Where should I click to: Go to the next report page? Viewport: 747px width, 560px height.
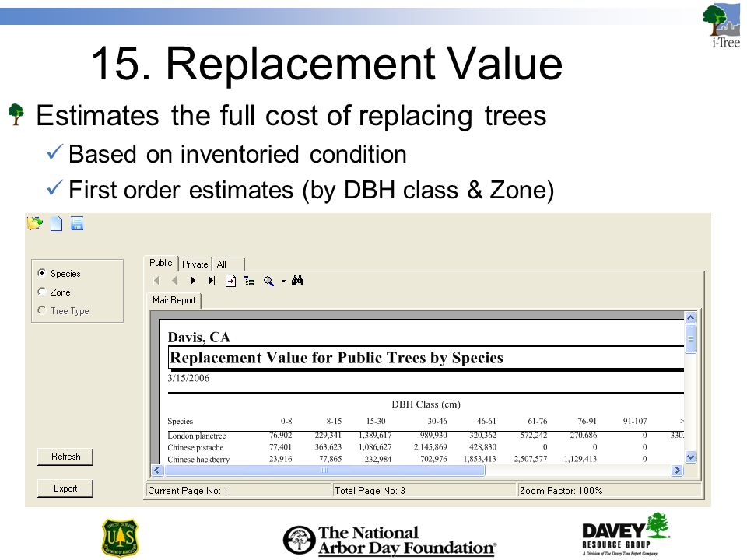[x=192, y=281]
